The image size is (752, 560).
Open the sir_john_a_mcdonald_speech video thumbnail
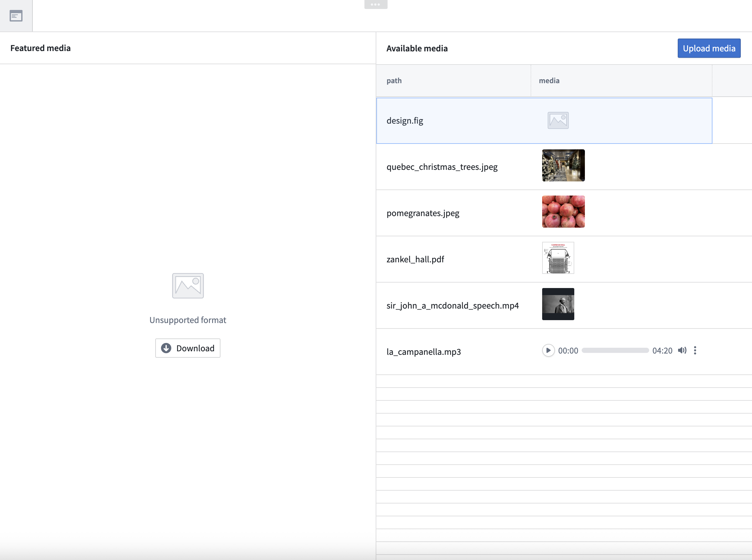coord(558,304)
